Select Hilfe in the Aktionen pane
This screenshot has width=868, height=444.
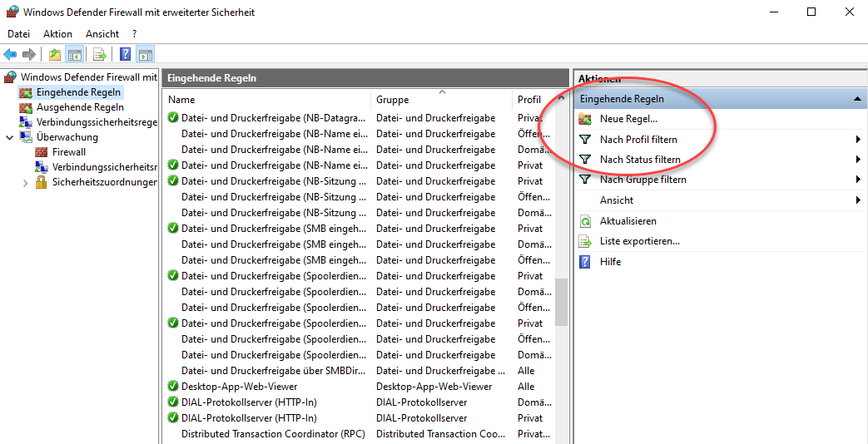(x=610, y=262)
